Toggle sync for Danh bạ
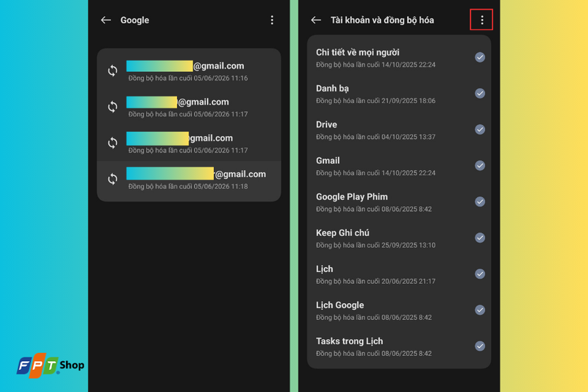Screen dimensions: 588x392 tap(480, 93)
